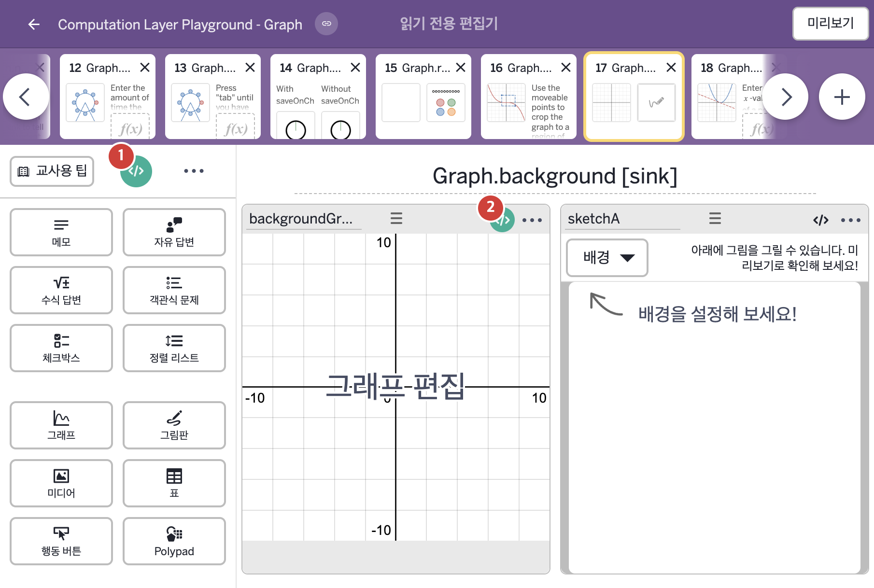Close the selected screen 17
Screen dimensions: 874x588
point(671,68)
